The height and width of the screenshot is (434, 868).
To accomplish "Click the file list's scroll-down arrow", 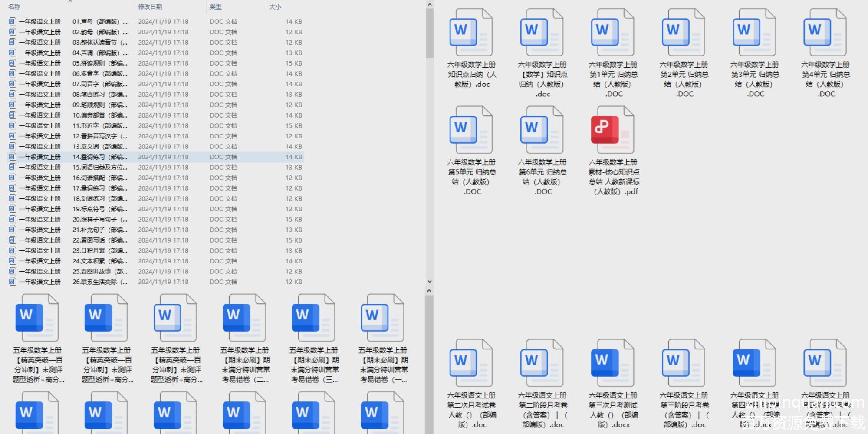I will (x=429, y=281).
